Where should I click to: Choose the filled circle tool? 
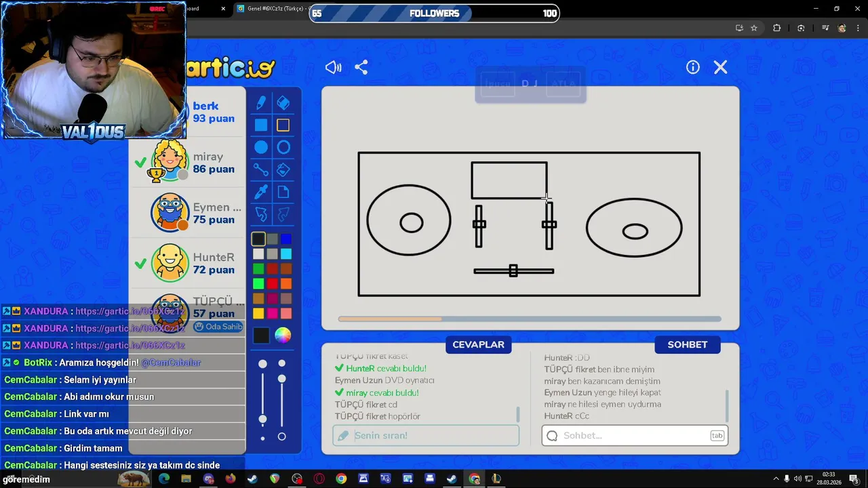(x=261, y=148)
